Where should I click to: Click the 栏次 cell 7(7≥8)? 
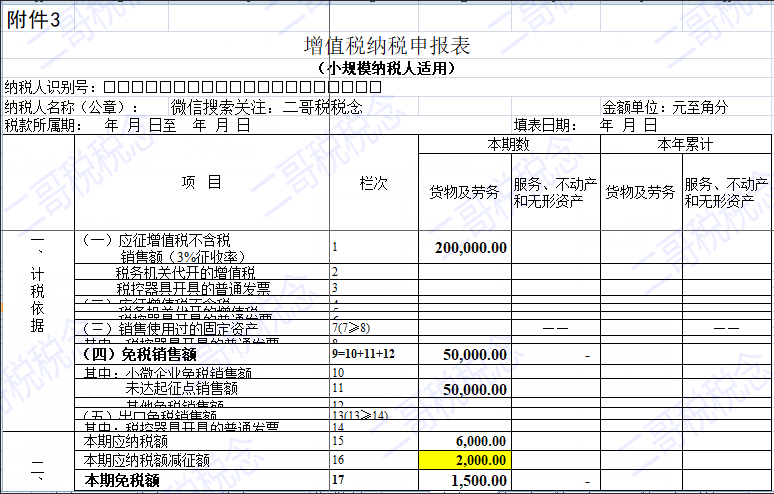tap(374, 328)
